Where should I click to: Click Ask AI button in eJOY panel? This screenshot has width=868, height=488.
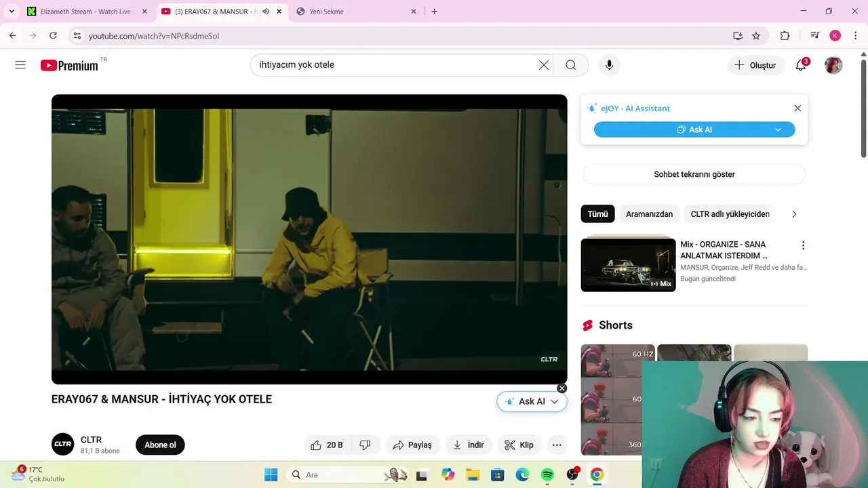point(694,129)
